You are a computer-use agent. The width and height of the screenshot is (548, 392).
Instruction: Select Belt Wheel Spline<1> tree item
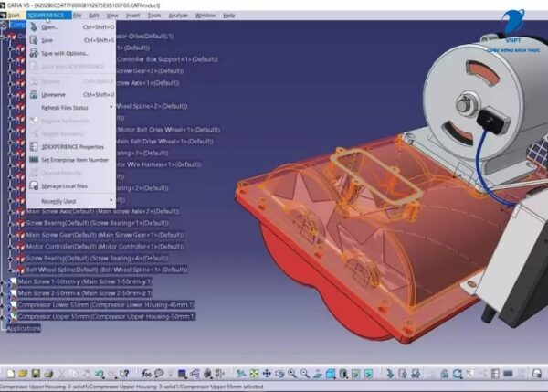pos(107,270)
